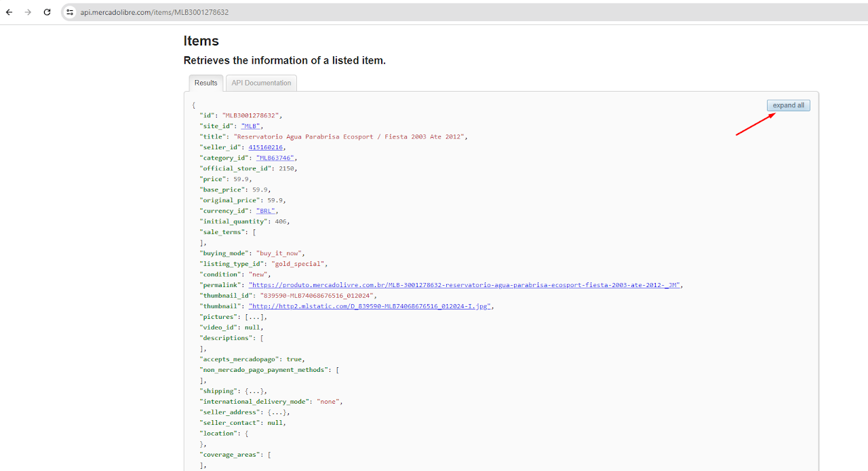The width and height of the screenshot is (868, 471).
Task: Focus the address bar with api.mercadolibre.com URL
Action: (x=155, y=12)
